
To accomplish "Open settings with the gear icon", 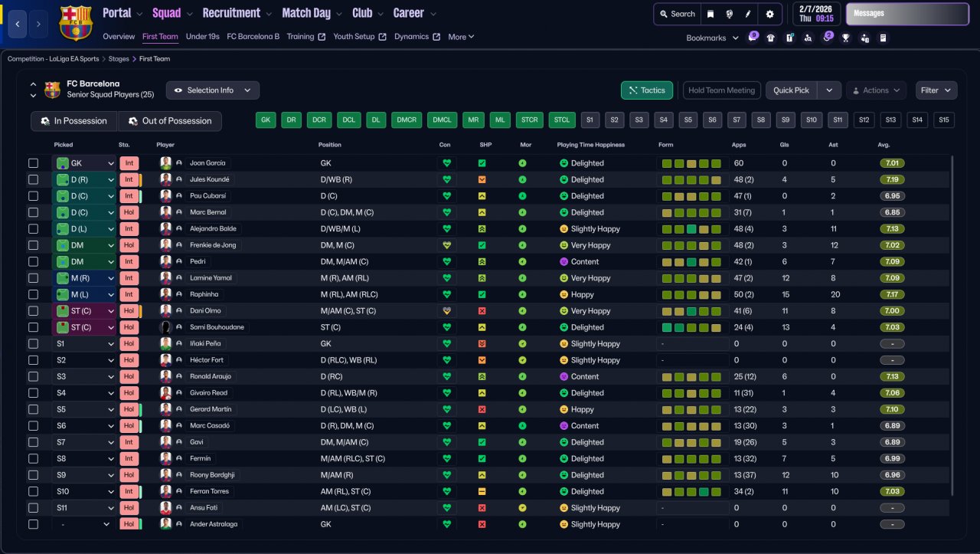I will coord(769,14).
